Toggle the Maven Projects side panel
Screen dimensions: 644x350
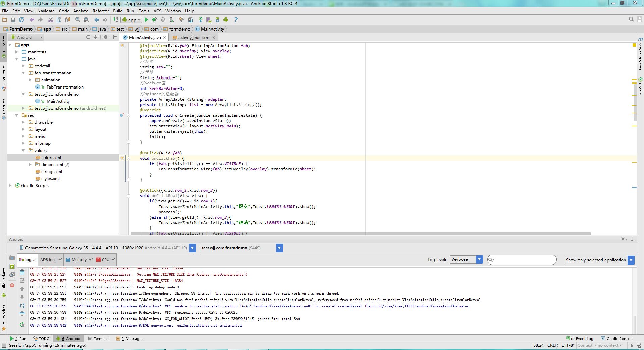tap(640, 54)
